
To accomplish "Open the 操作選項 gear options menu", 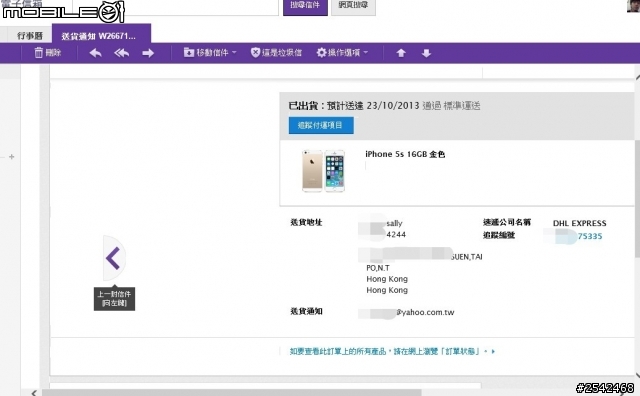I will click(342, 53).
